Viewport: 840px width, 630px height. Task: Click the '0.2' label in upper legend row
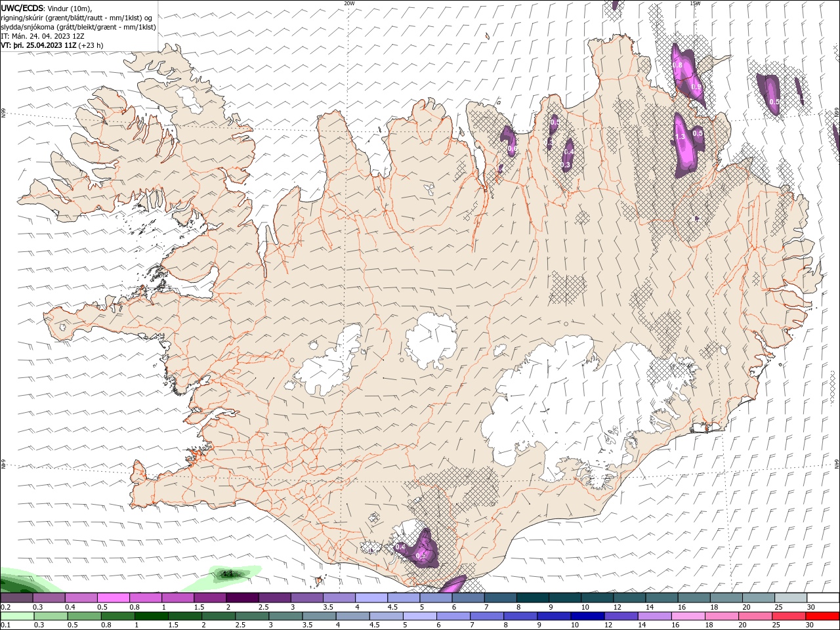[x=5, y=607]
